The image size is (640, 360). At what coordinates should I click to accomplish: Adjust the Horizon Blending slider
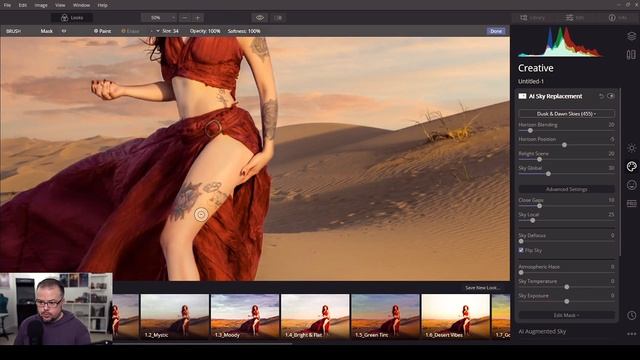tap(566, 131)
